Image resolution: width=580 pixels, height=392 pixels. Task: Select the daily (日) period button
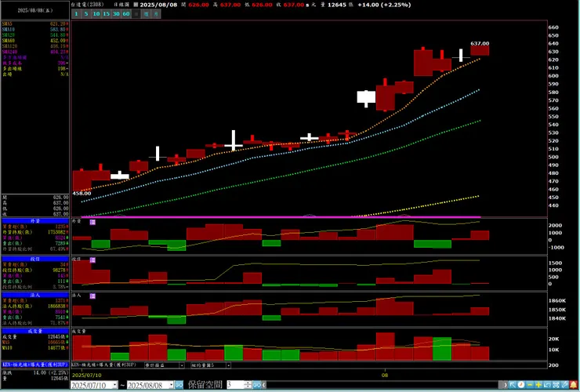136,13
